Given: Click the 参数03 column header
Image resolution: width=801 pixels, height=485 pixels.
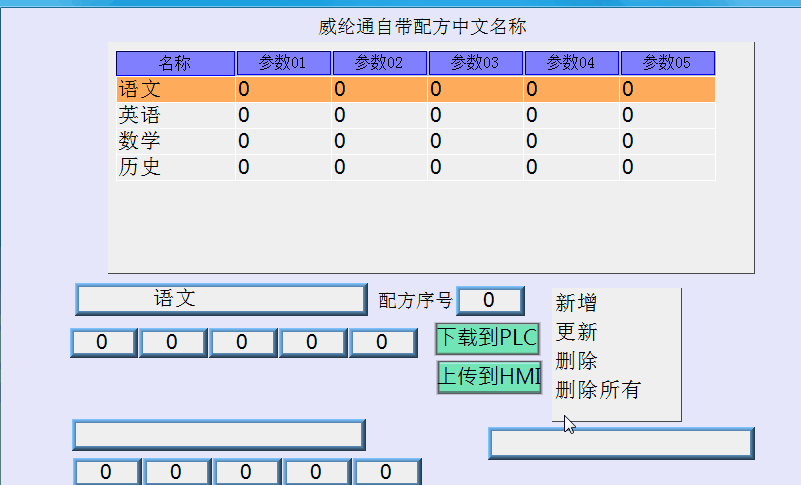Looking at the screenshot, I should click(x=475, y=63).
